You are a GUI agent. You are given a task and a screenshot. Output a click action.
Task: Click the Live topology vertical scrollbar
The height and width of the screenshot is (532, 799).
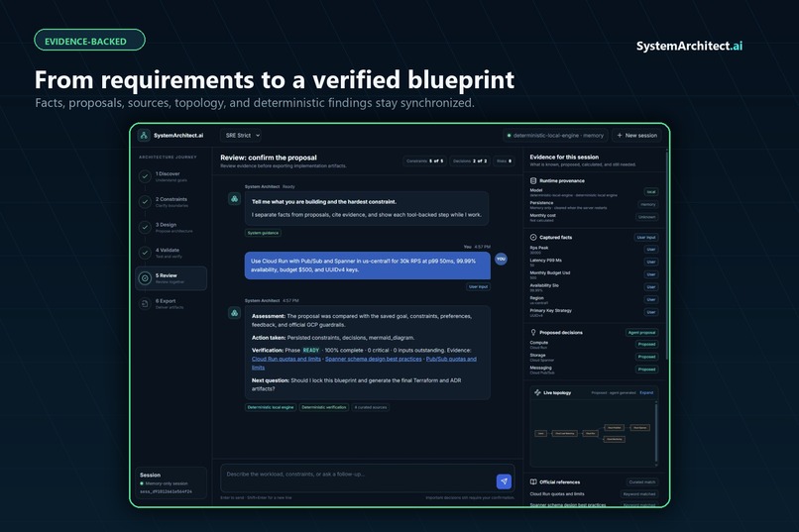pos(656,433)
